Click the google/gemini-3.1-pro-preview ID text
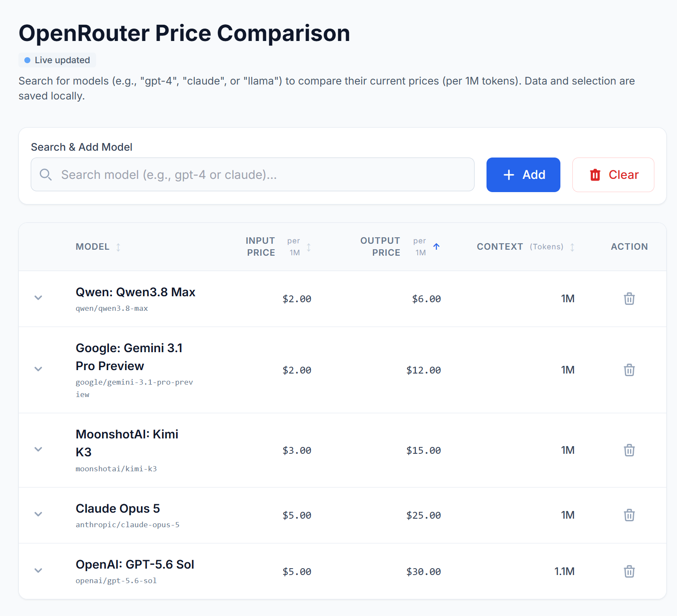677x616 pixels. (134, 388)
